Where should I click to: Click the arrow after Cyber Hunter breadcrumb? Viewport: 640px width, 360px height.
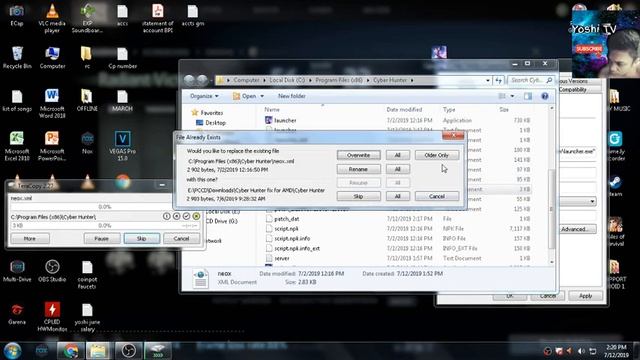(x=412, y=80)
